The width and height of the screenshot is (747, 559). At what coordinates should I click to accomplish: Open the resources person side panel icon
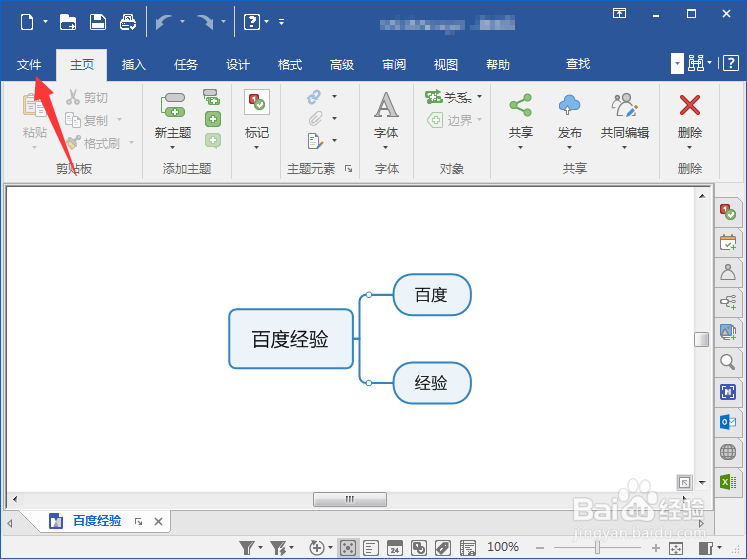(x=727, y=272)
